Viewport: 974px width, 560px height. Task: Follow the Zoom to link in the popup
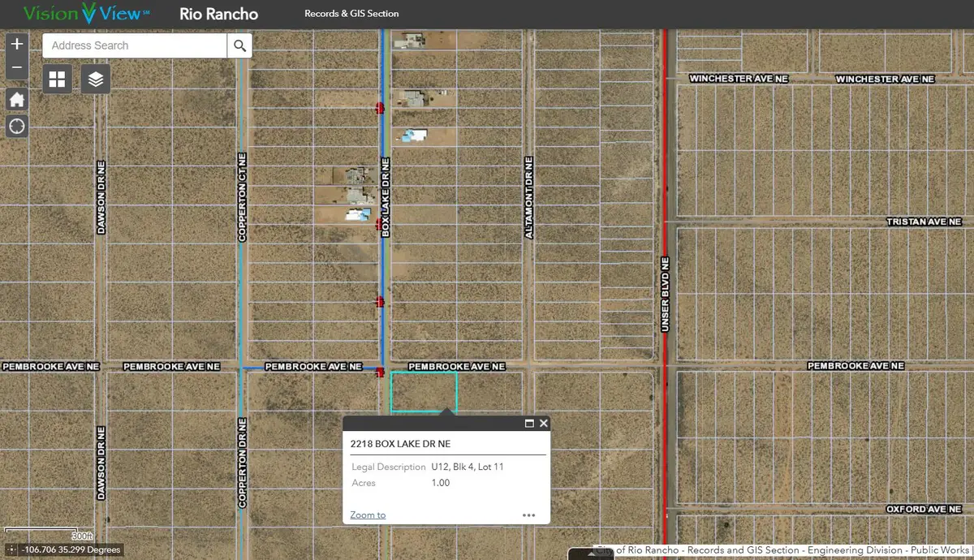click(367, 515)
